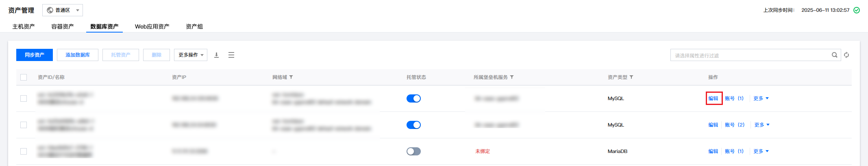Screen dimensions: 868x166
Task: Expand 更多 menu in the first MySQL row
Action: [x=761, y=98]
